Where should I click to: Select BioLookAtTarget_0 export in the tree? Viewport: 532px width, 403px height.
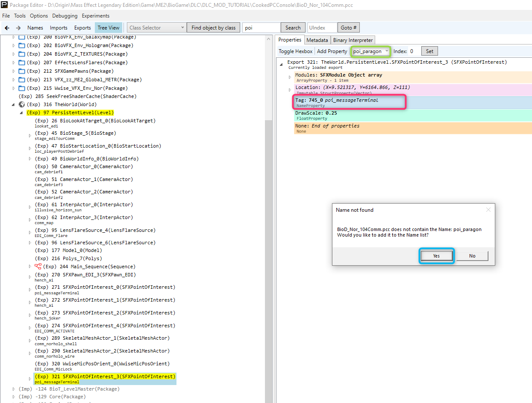95,123
